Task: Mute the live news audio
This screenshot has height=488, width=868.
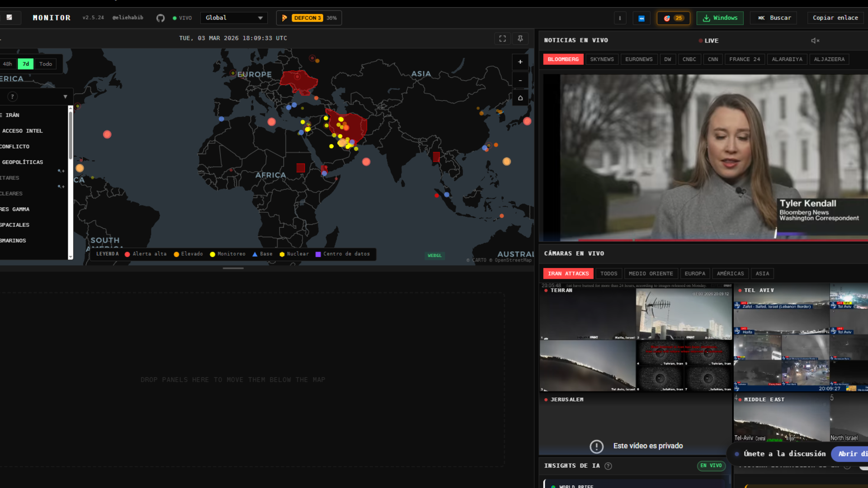Action: coord(815,40)
